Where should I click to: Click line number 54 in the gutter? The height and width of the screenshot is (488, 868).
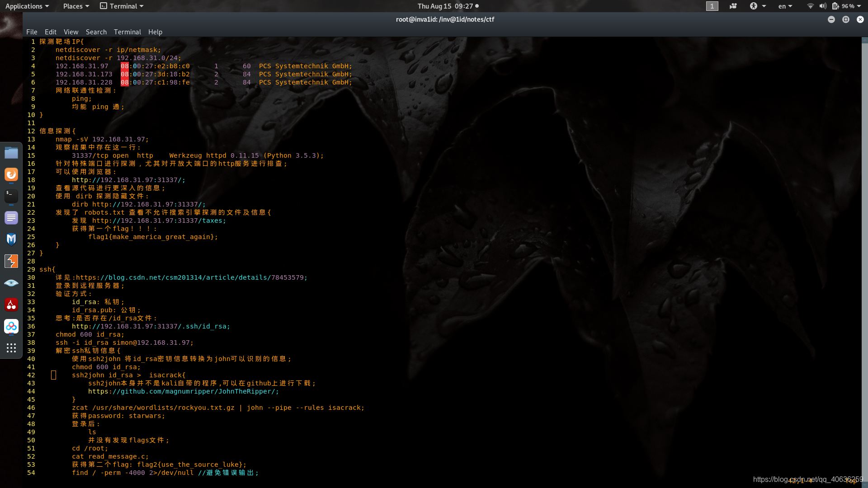(x=31, y=473)
